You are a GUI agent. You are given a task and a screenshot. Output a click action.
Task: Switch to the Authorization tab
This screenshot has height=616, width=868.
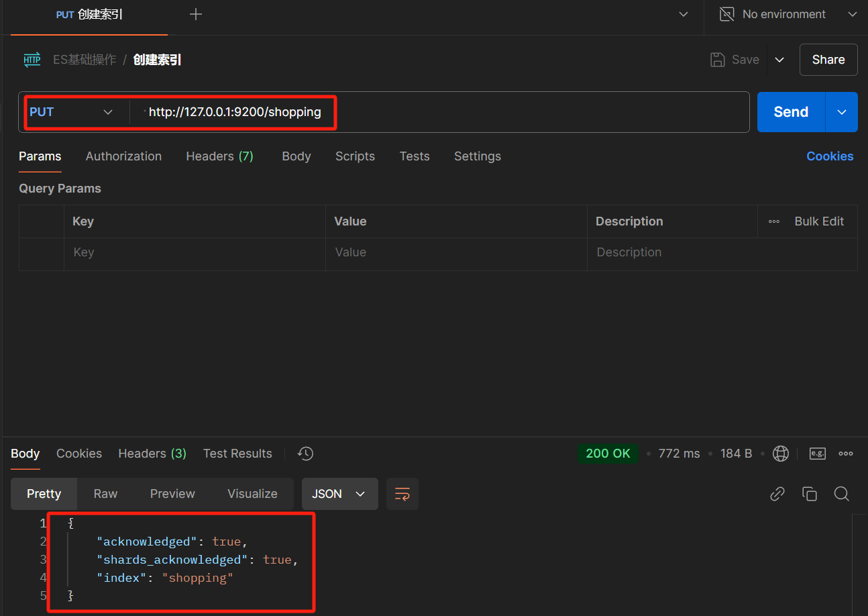pyautogui.click(x=123, y=156)
